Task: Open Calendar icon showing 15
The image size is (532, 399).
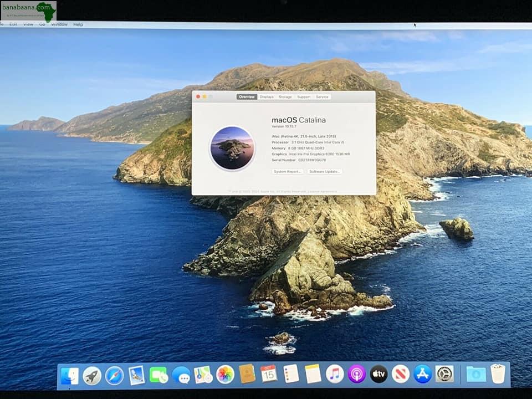Action: coord(269,374)
